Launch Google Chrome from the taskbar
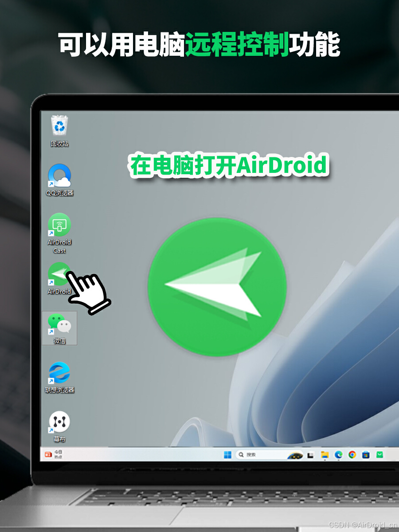The width and height of the screenshot is (399, 532). click(x=352, y=455)
